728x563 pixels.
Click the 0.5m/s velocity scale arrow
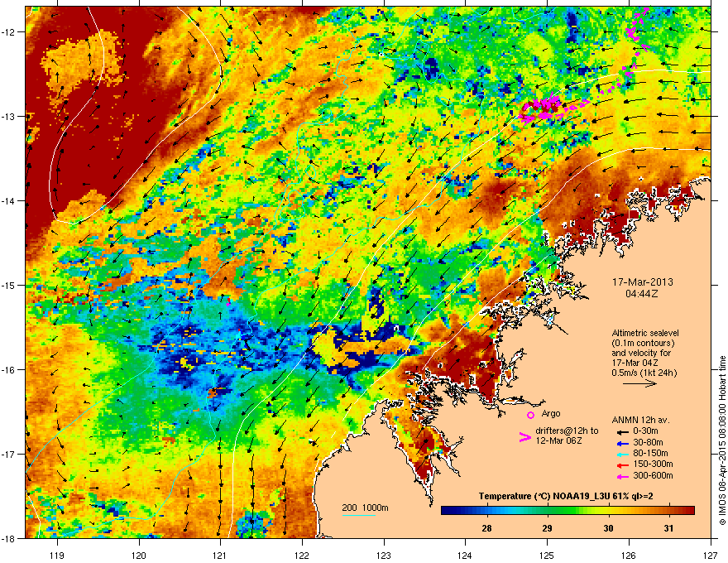pos(639,383)
